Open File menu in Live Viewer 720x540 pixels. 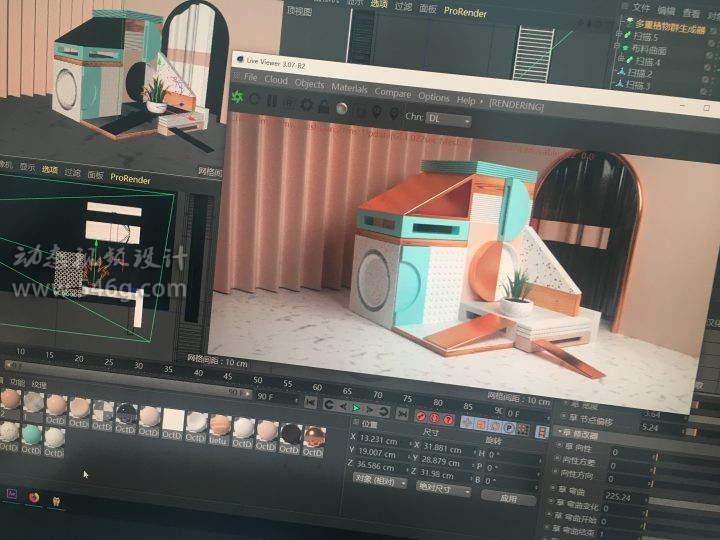point(251,77)
